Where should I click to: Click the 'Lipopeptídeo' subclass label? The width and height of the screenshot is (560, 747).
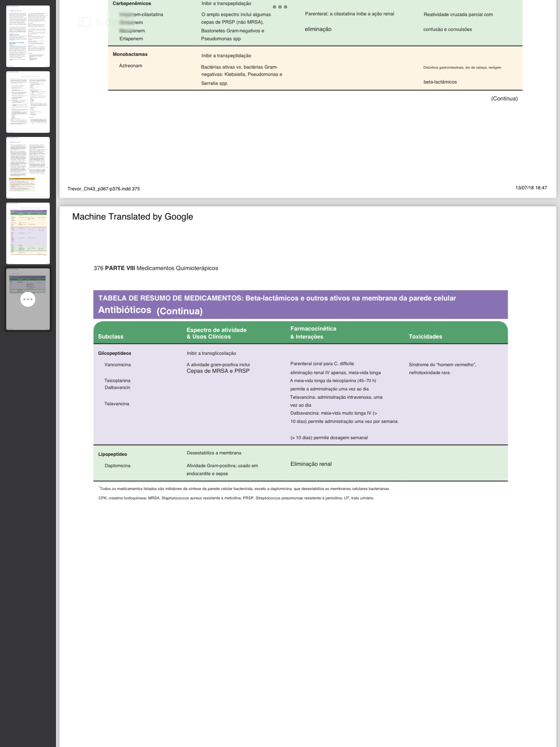(113, 454)
